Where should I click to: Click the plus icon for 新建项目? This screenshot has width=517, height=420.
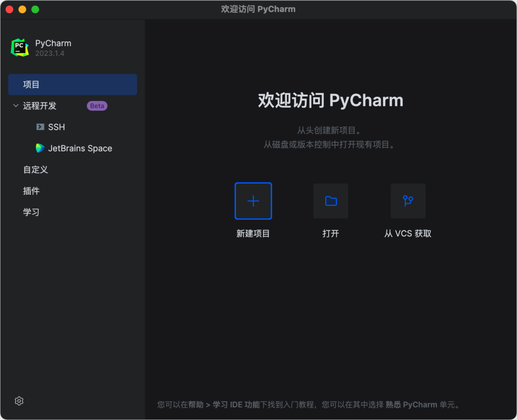[253, 201]
